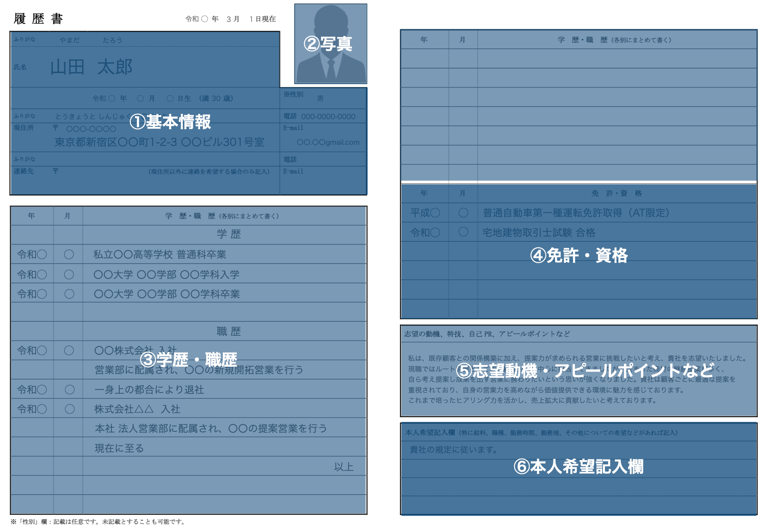Select the 現在に至る row
The image size is (763, 532).
coord(119,447)
